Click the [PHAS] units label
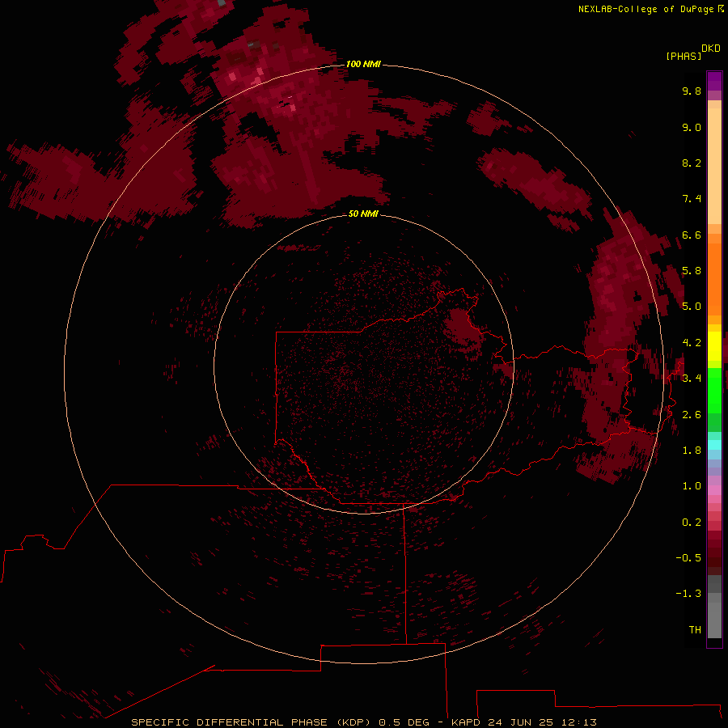The image size is (728, 728). (684, 56)
